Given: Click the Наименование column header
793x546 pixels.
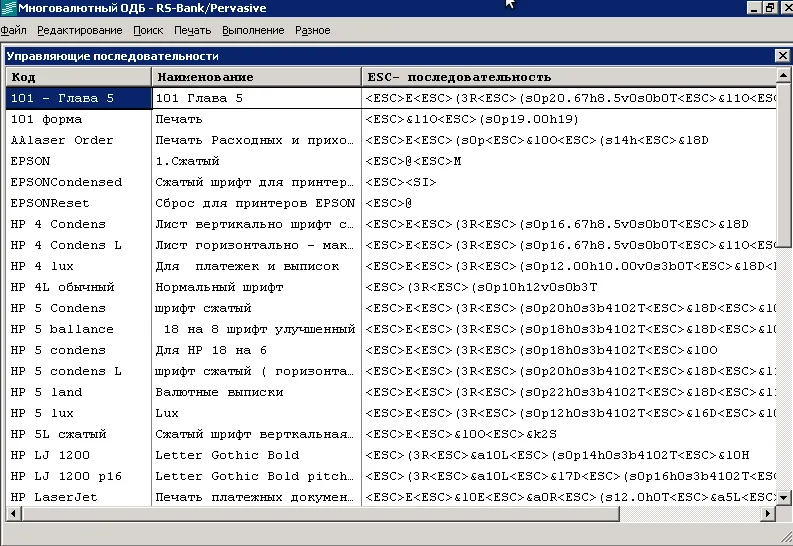Looking at the screenshot, I should [x=255, y=77].
